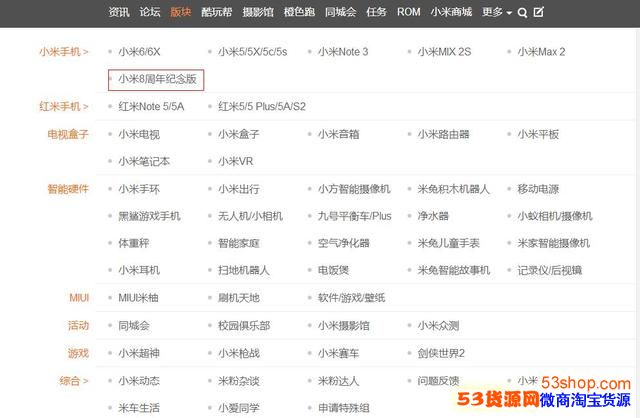
Task: Open the 记录仪/后视镜 board
Action: click(x=550, y=271)
